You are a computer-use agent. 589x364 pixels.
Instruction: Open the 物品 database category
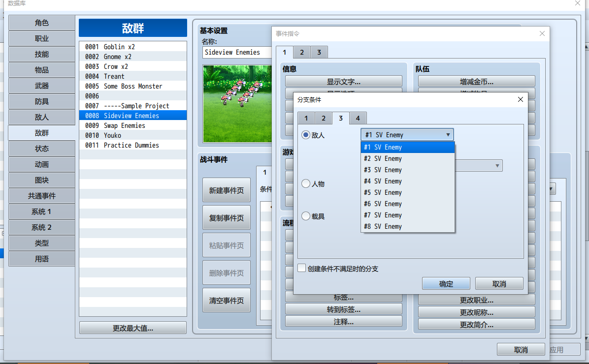click(x=42, y=70)
